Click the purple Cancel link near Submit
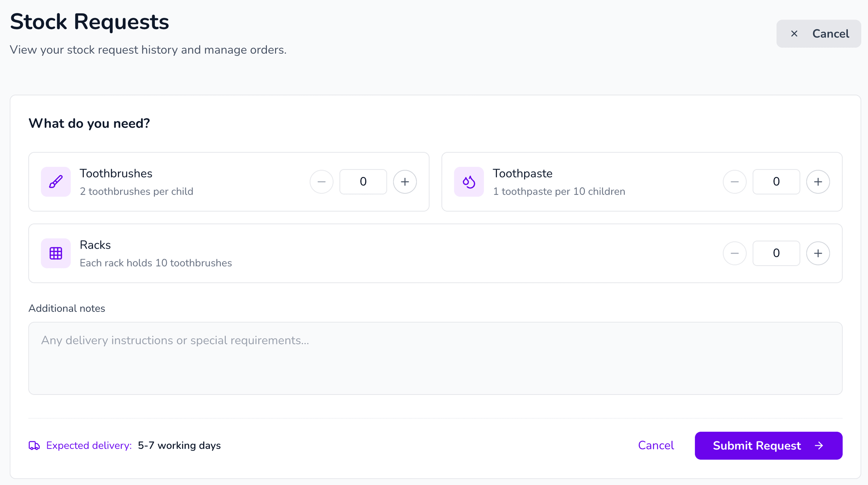868x485 pixels. pos(656,446)
